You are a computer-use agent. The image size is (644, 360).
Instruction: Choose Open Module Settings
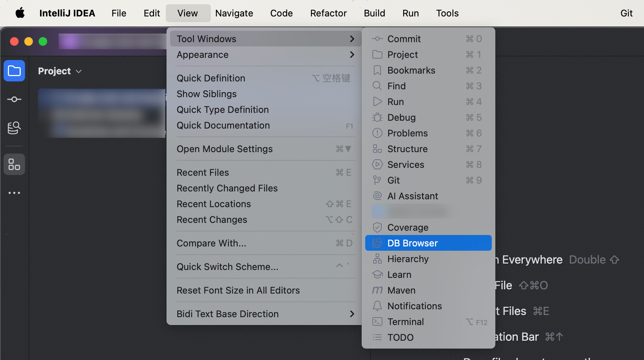click(264, 149)
